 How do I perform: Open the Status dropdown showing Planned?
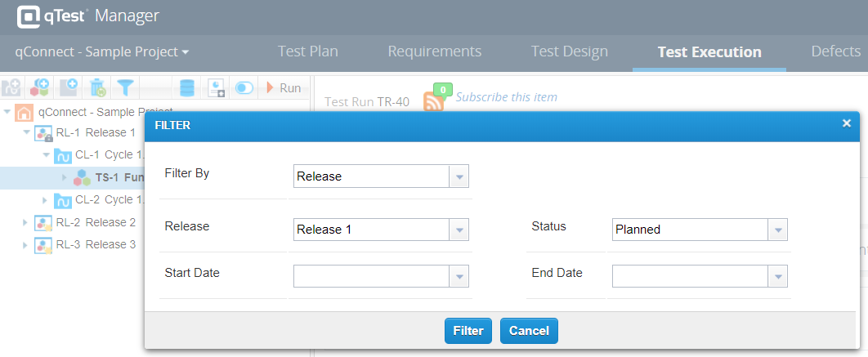pyautogui.click(x=777, y=230)
